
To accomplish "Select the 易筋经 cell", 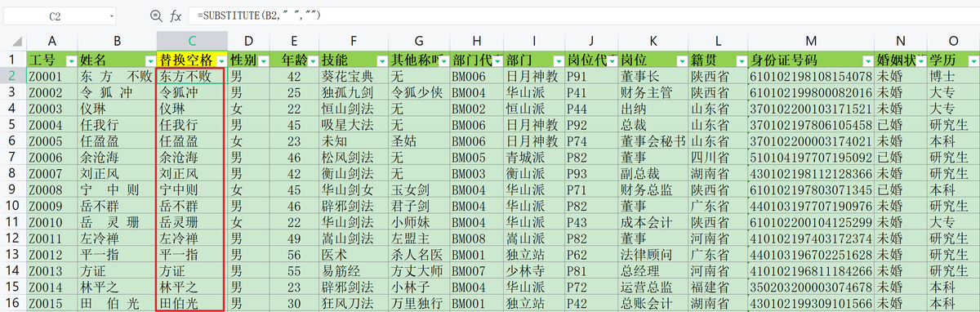I will 354,270.
